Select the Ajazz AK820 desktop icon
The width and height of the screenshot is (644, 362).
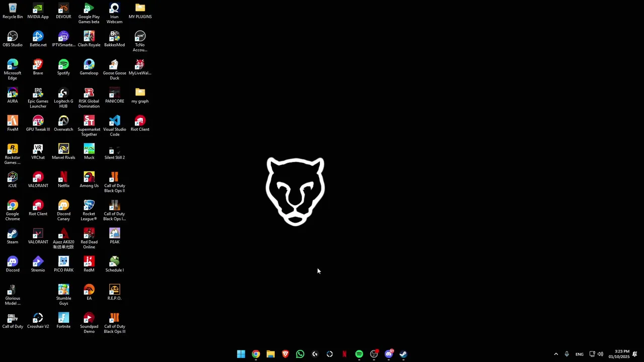coord(63,239)
